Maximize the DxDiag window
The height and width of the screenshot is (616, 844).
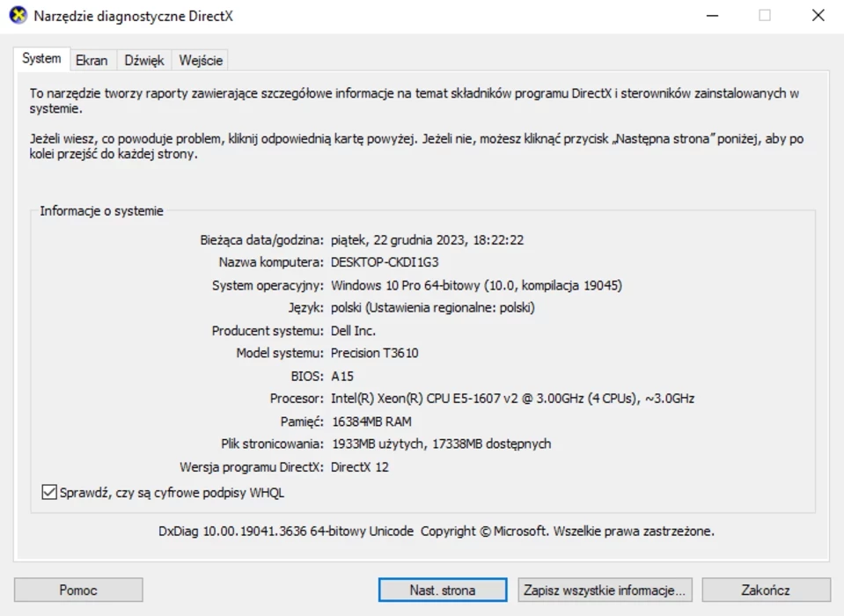click(x=764, y=15)
